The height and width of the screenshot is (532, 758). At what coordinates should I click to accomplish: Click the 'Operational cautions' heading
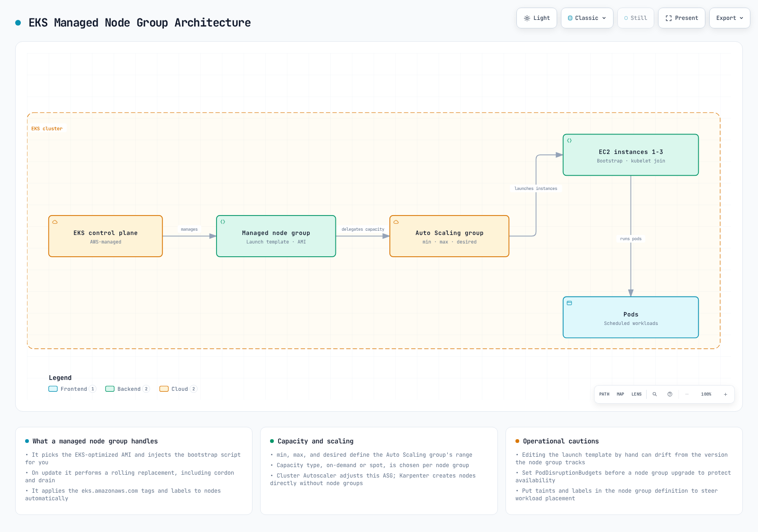[x=561, y=441]
